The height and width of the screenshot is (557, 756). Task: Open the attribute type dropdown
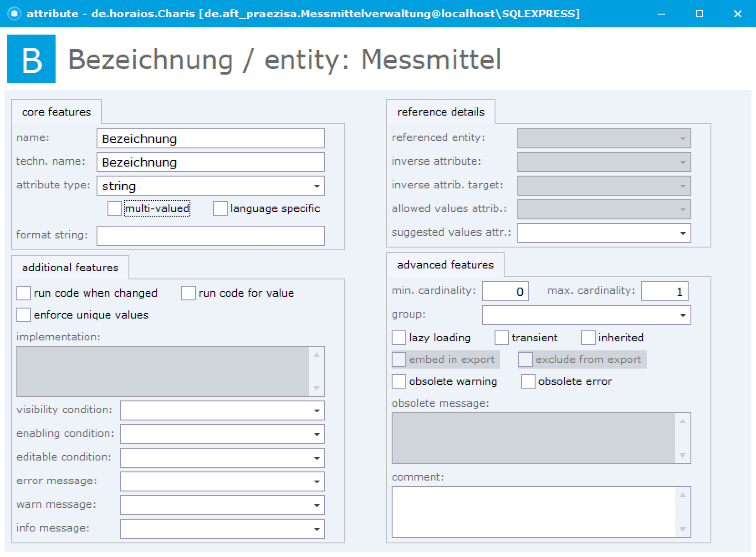317,186
